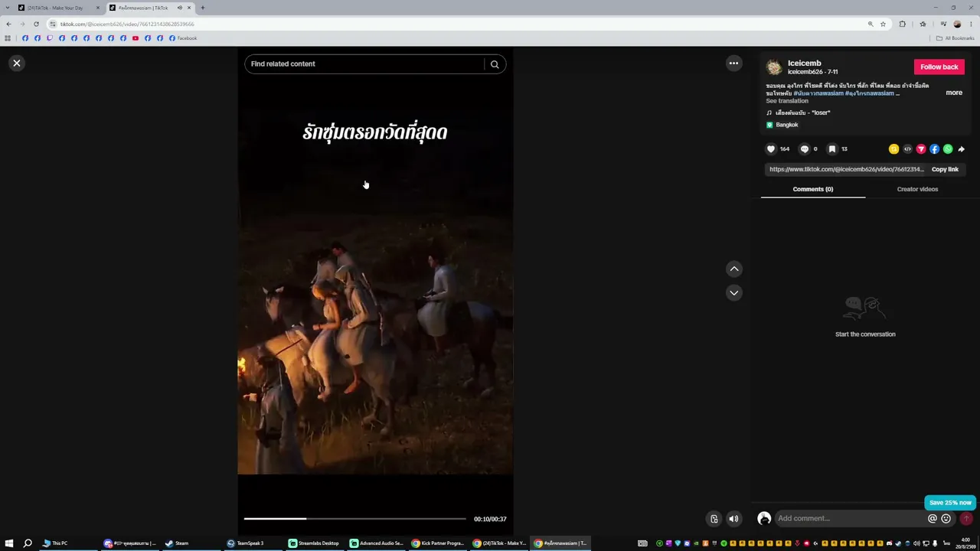Image resolution: width=980 pixels, height=551 pixels.
Task: Toggle auto-scroll icon beside volume
Action: pyautogui.click(x=714, y=519)
